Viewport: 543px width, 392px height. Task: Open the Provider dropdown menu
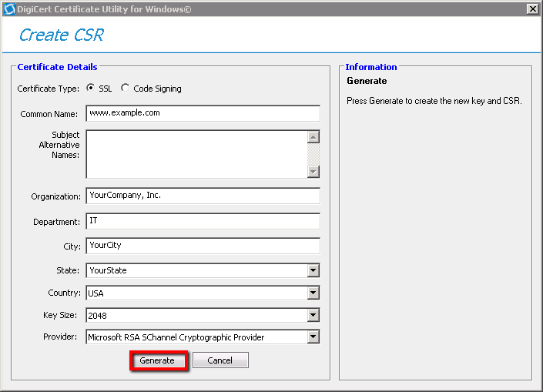click(313, 337)
